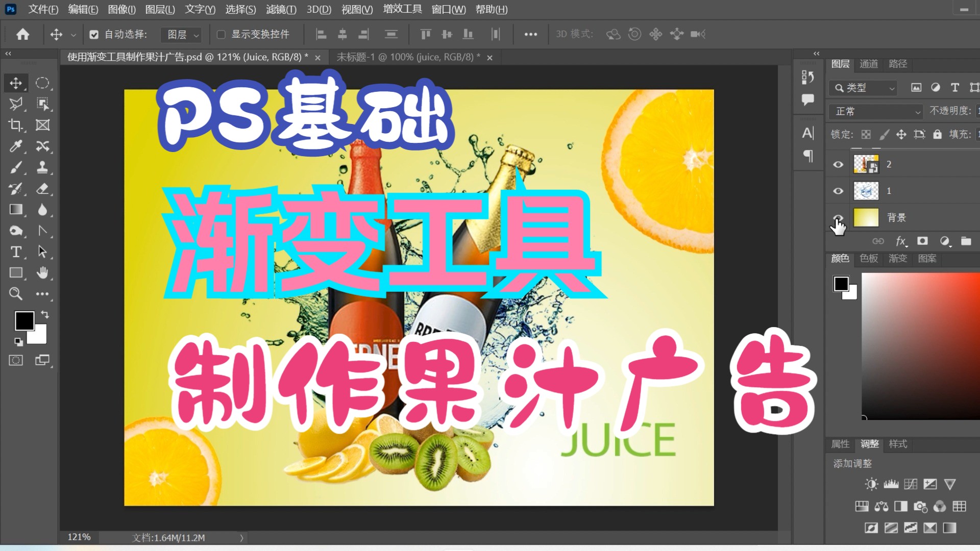Select the Frame tool
980x551 pixels.
tap(42, 126)
